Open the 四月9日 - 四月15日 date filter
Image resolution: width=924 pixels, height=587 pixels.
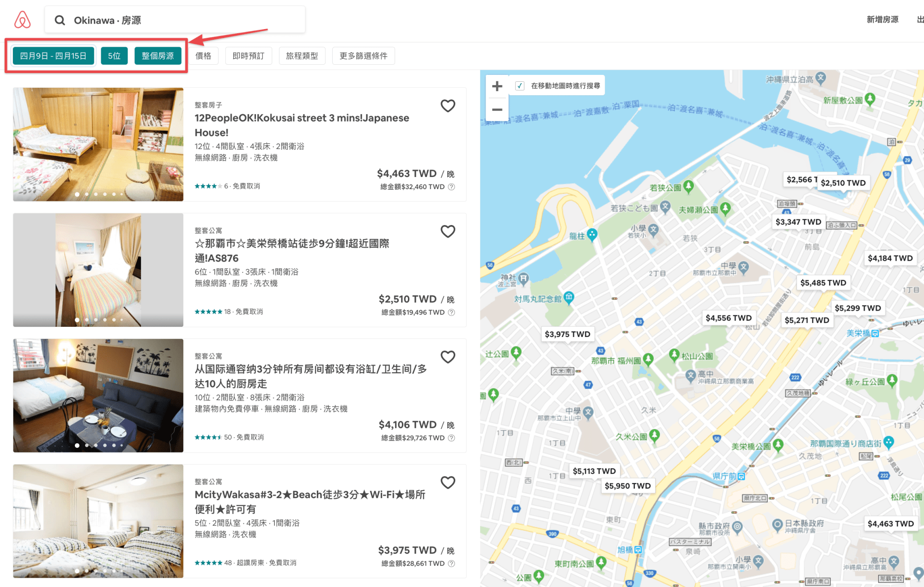53,56
